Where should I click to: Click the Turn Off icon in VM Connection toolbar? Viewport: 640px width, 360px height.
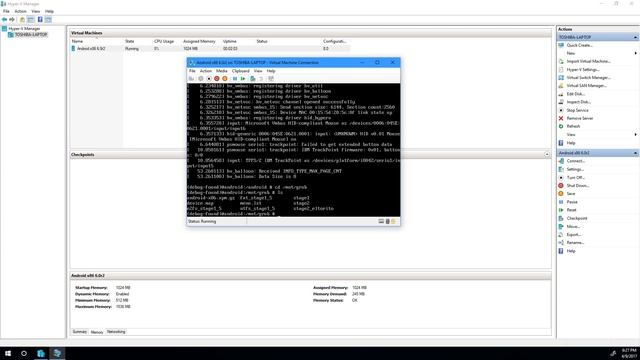click(209, 78)
